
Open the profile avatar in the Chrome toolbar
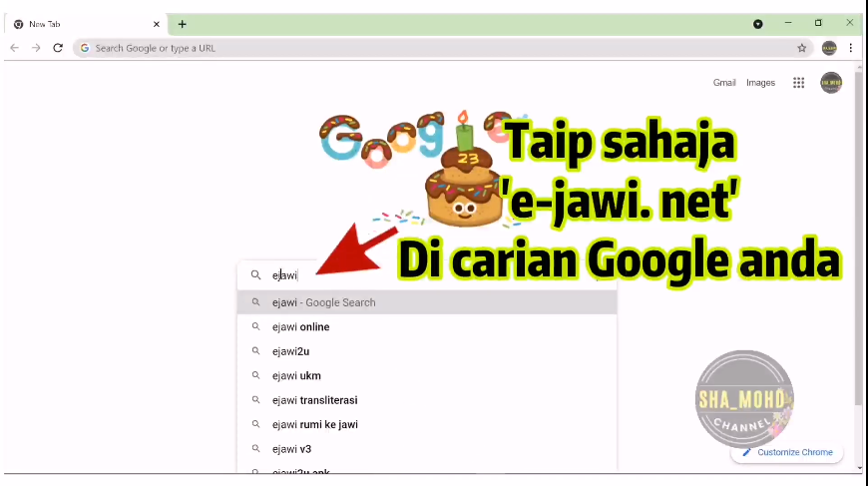point(829,48)
